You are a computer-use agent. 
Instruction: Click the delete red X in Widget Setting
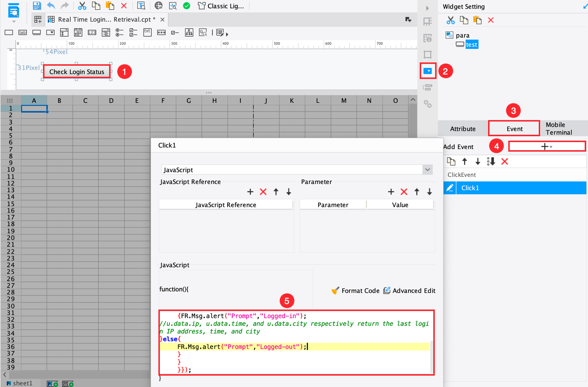(x=491, y=20)
